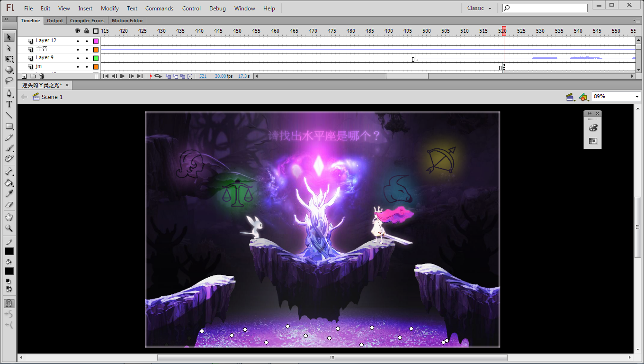The height and width of the screenshot is (364, 644).
Task: Select the Zoom magnifier tool
Action: (9, 228)
